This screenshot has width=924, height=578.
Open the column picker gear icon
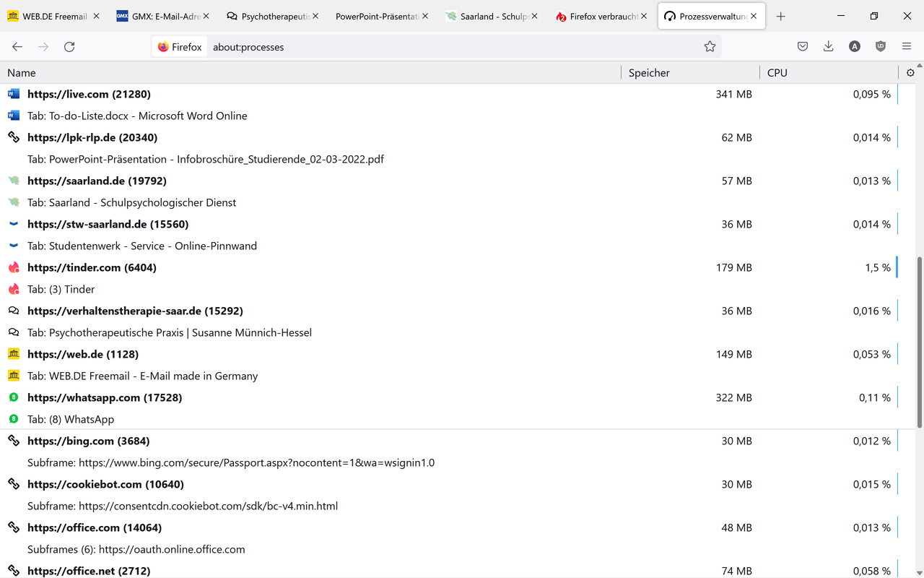pyautogui.click(x=910, y=72)
